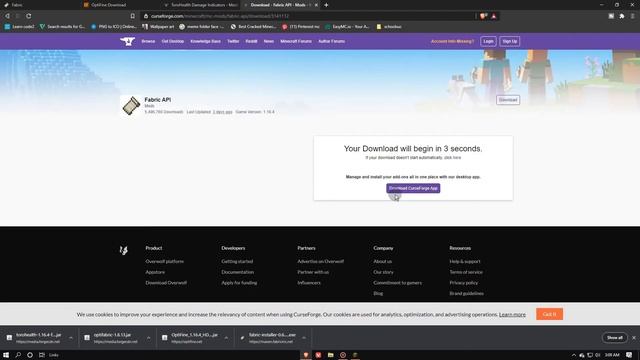Viewport: 640px width, 360px height.
Task: Open the Brave Shields lion icon
Action: 483,16
